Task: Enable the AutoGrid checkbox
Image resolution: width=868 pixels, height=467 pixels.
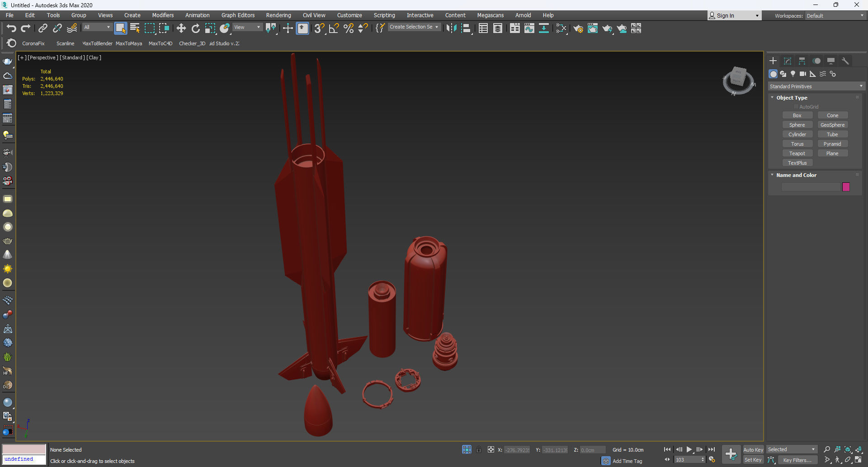Action: 796,107
